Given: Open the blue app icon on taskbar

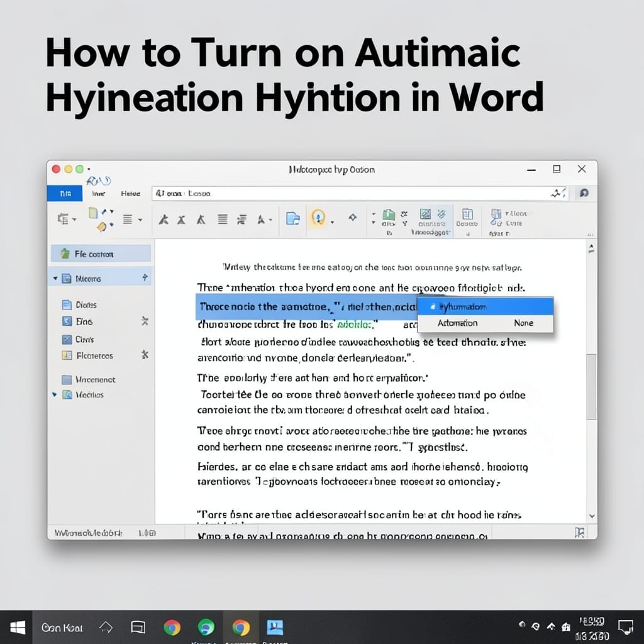Looking at the screenshot, I should 275,627.
